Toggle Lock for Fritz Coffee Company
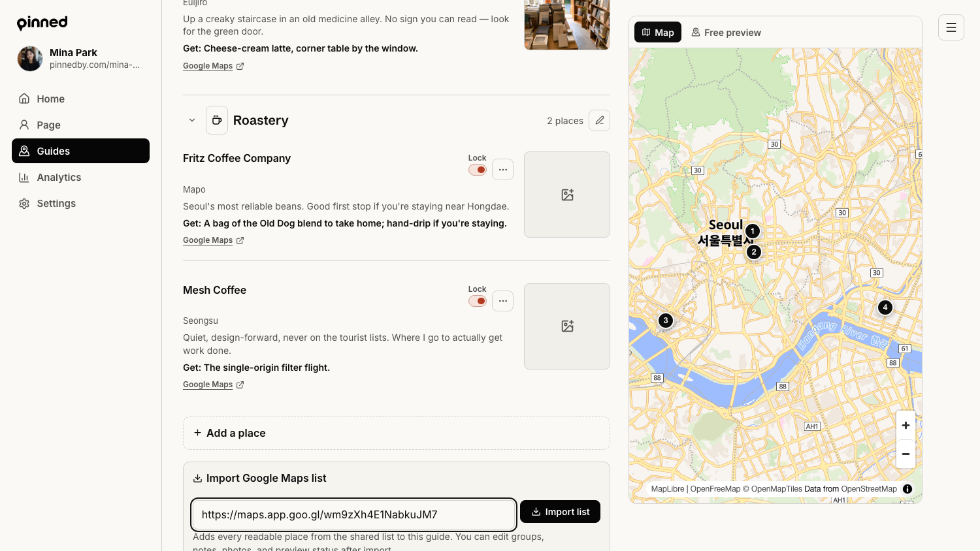The image size is (980, 551). (478, 170)
